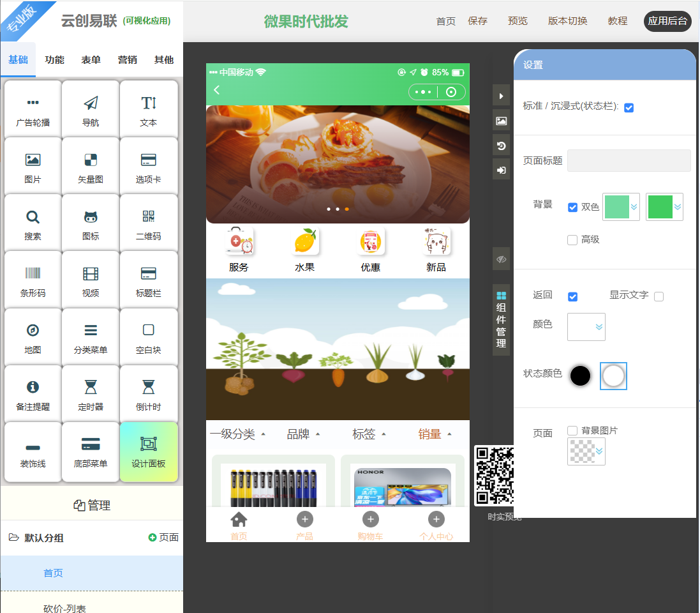700x613 pixels.
Task: Click the 搜索 search component
Action: click(x=33, y=223)
